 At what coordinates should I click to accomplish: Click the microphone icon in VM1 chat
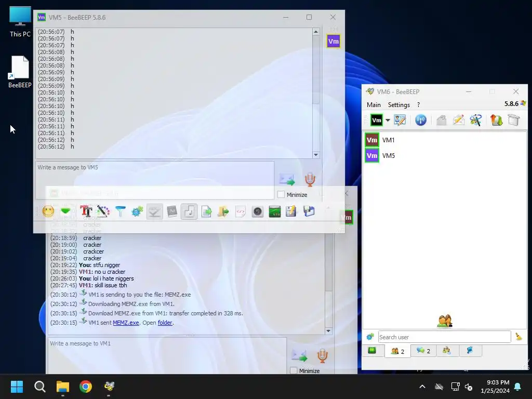pyautogui.click(x=323, y=355)
